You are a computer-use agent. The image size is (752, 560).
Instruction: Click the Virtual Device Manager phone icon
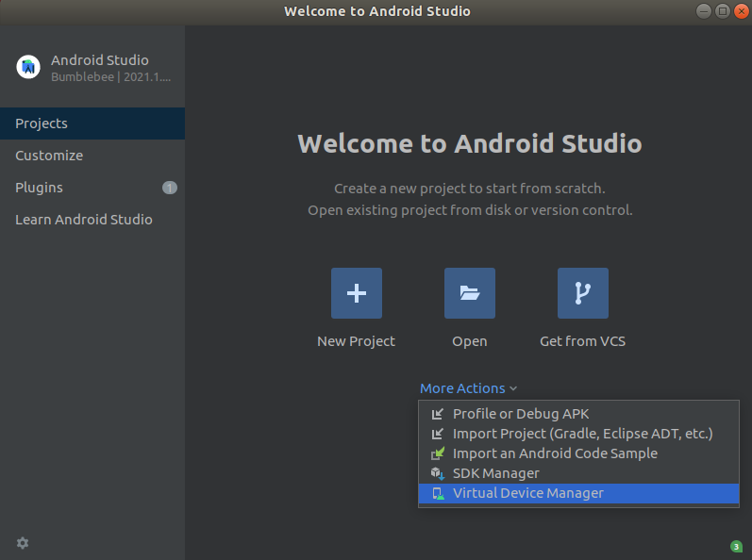coord(438,493)
